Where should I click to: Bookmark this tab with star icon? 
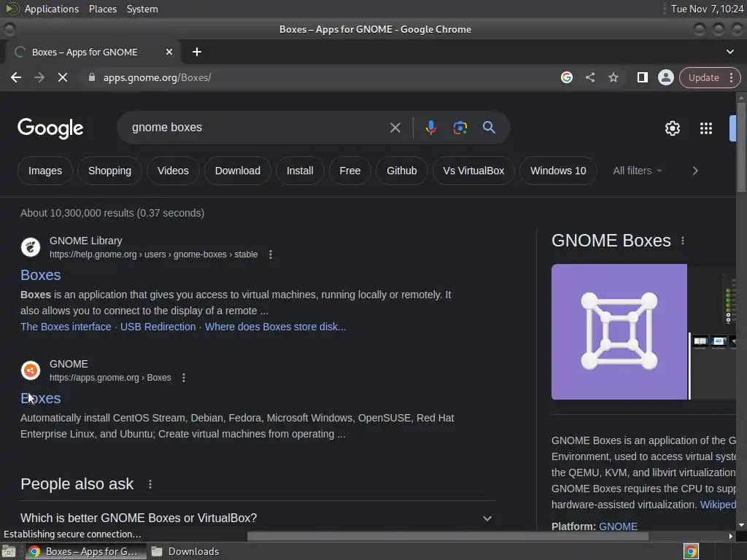tap(613, 77)
